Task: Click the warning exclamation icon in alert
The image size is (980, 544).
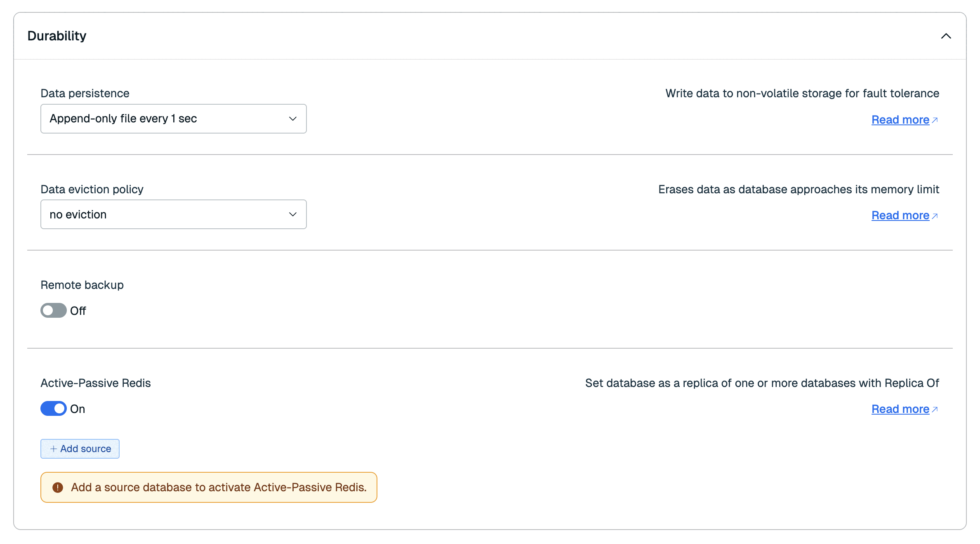Action: [x=58, y=488]
